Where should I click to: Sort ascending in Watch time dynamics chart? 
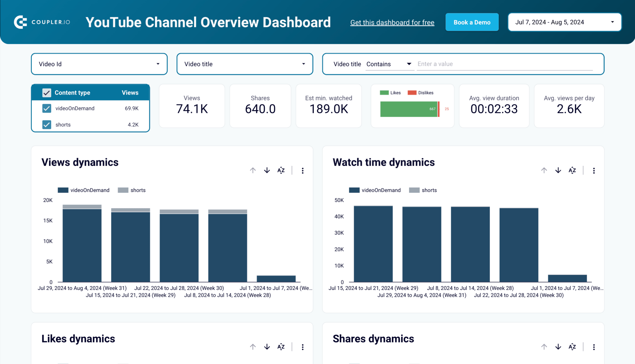coord(544,170)
